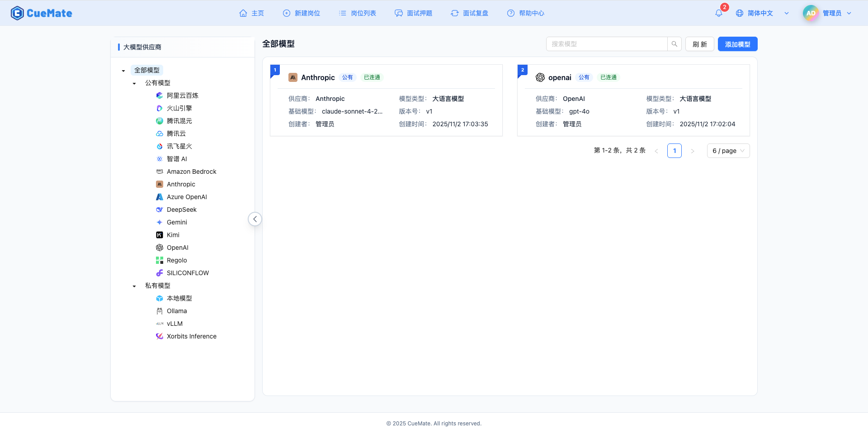
Task: Collapse the 公有模型 group
Action: (134, 83)
